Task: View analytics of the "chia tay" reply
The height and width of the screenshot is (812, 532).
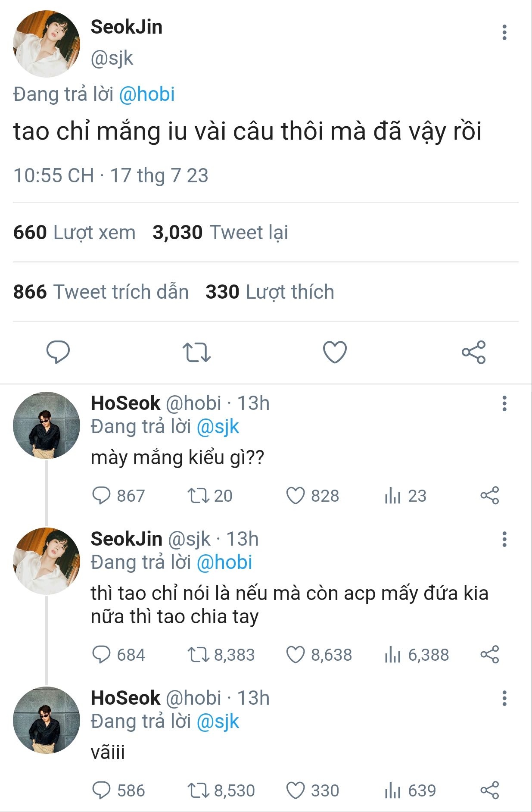Action: point(392,655)
